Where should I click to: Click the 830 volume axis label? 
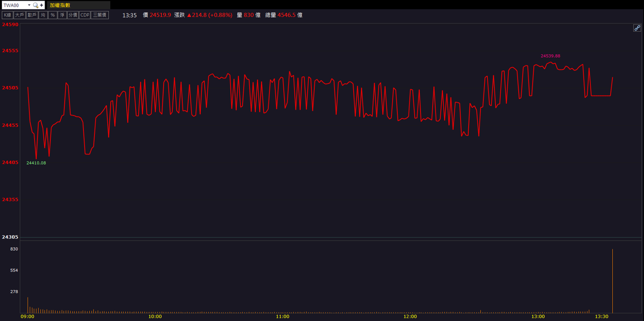tap(14, 249)
